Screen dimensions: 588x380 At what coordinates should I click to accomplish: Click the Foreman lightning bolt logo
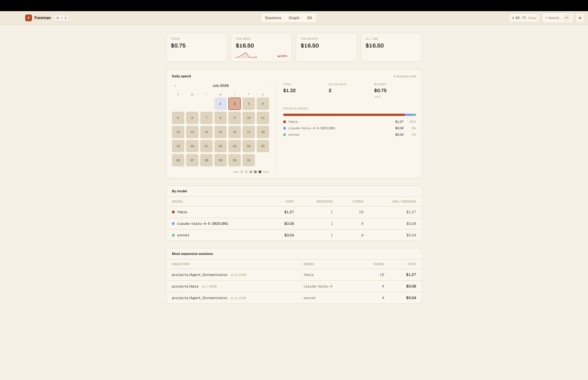tap(28, 18)
